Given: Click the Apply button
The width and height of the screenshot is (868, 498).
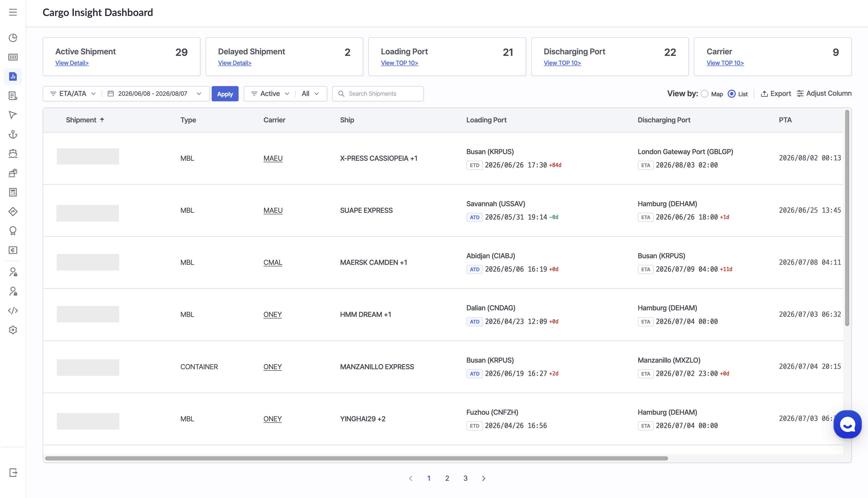Looking at the screenshot, I should 225,94.
